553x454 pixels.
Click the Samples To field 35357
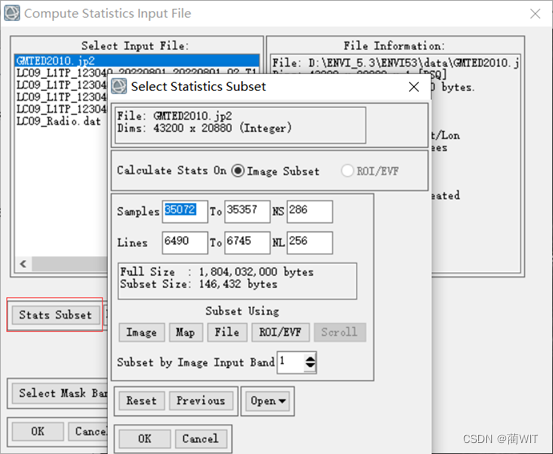pos(247,211)
